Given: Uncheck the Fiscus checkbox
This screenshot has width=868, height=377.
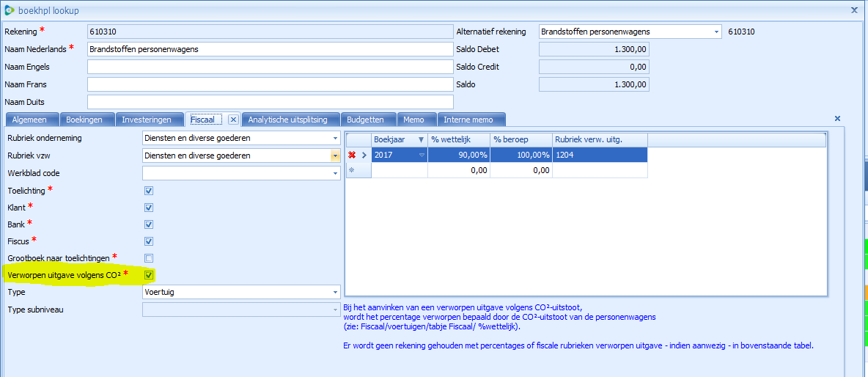Looking at the screenshot, I should click(149, 241).
